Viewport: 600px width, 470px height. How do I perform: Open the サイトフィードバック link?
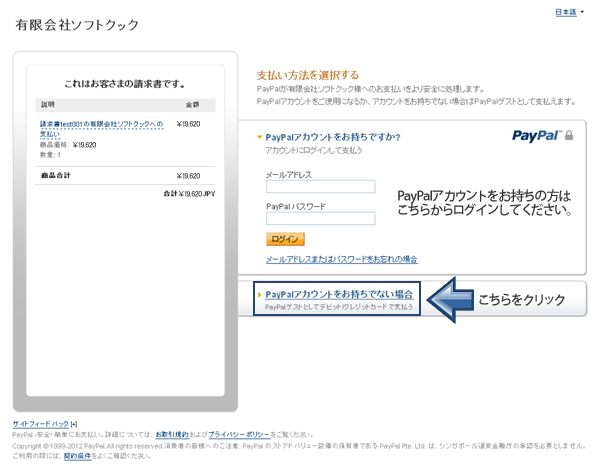click(x=41, y=424)
